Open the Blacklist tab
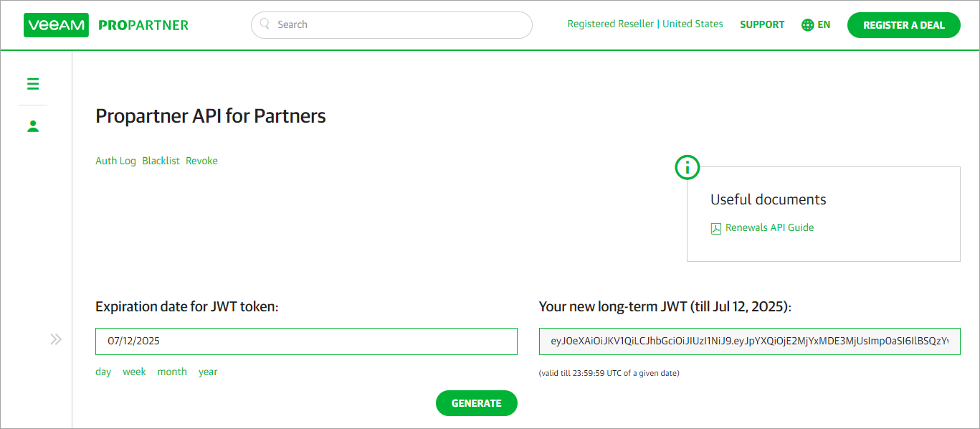The image size is (980, 429). pos(161,161)
